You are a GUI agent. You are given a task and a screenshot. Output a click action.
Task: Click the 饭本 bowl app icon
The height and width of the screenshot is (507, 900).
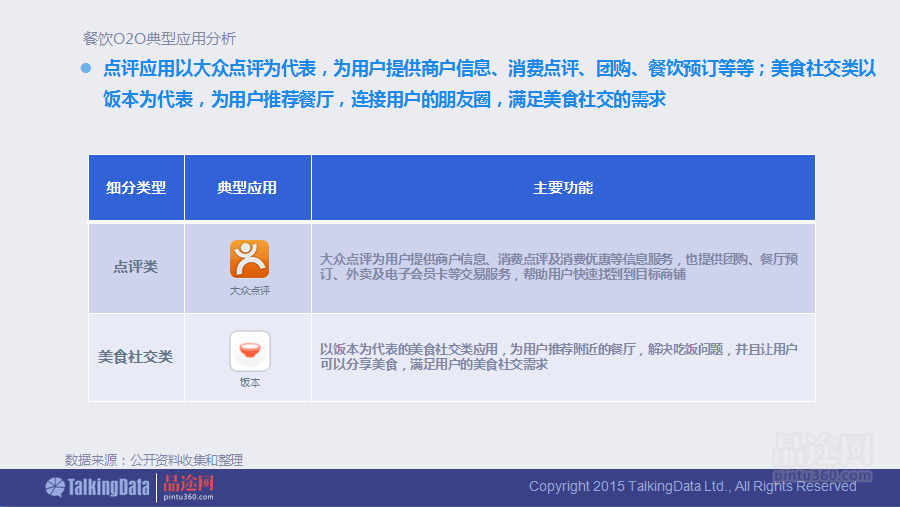250,351
